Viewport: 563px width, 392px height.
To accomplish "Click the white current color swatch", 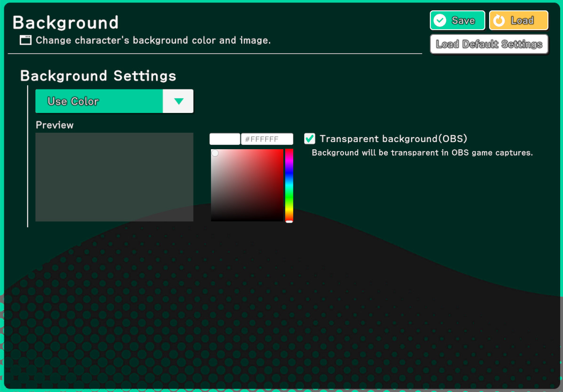I will (225, 139).
